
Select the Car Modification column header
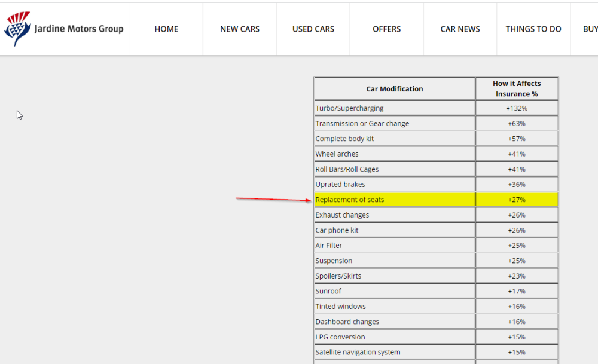[x=395, y=89]
